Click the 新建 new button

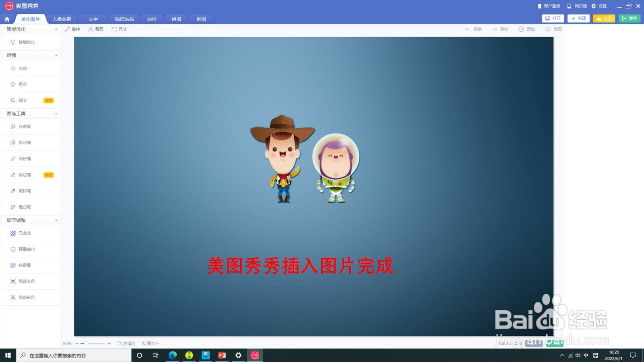click(578, 19)
